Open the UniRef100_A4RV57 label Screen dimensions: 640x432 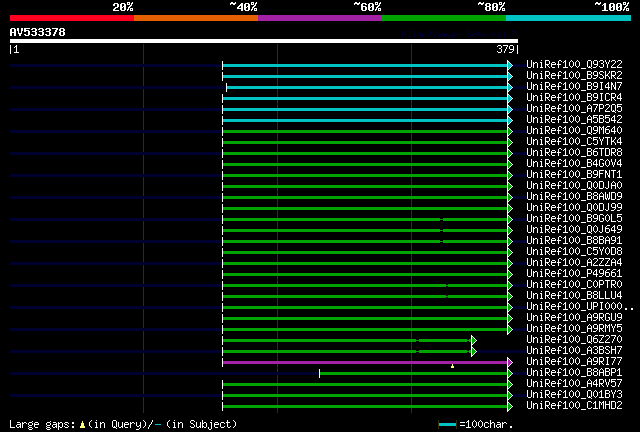(x=574, y=384)
